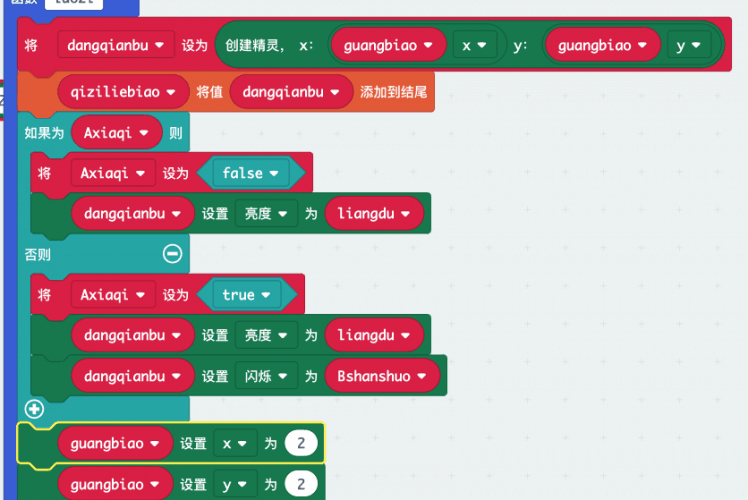Open the qiziliebiao list variable dropdown

pos(122,92)
